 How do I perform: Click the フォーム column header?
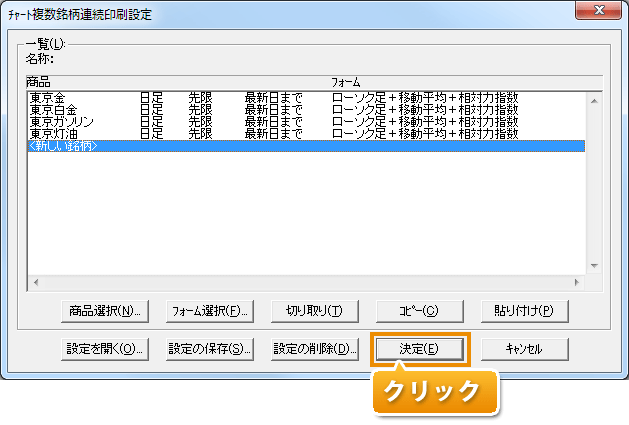pos(346,80)
